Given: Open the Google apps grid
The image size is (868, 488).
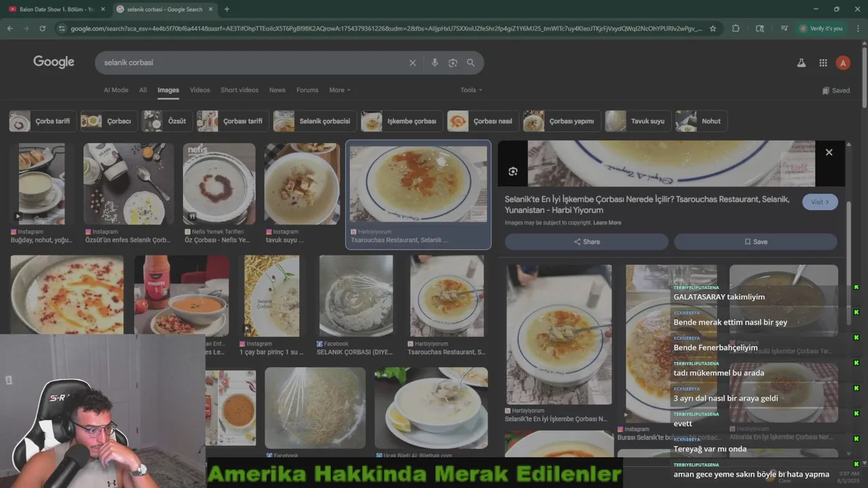Looking at the screenshot, I should (x=823, y=63).
